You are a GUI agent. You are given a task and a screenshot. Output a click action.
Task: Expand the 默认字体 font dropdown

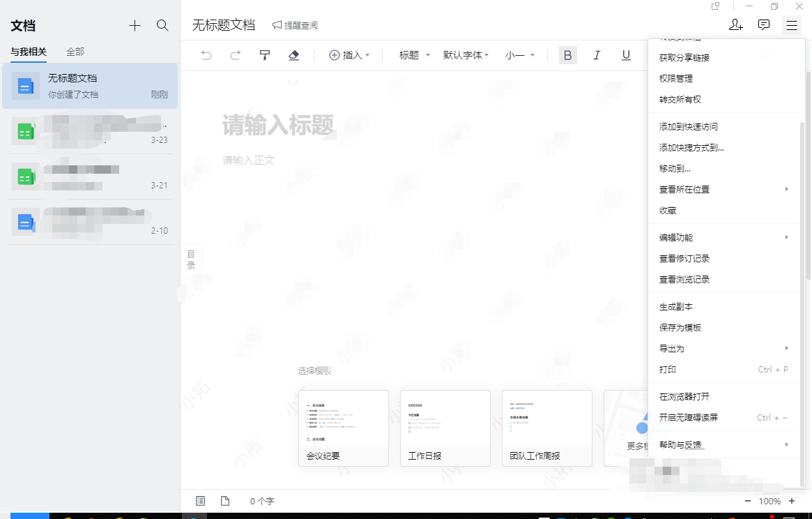[466, 55]
